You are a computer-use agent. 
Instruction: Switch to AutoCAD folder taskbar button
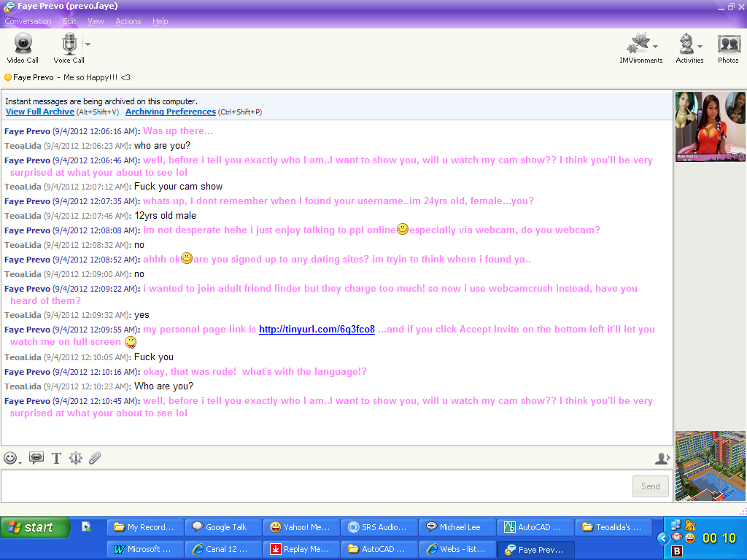coord(379,549)
